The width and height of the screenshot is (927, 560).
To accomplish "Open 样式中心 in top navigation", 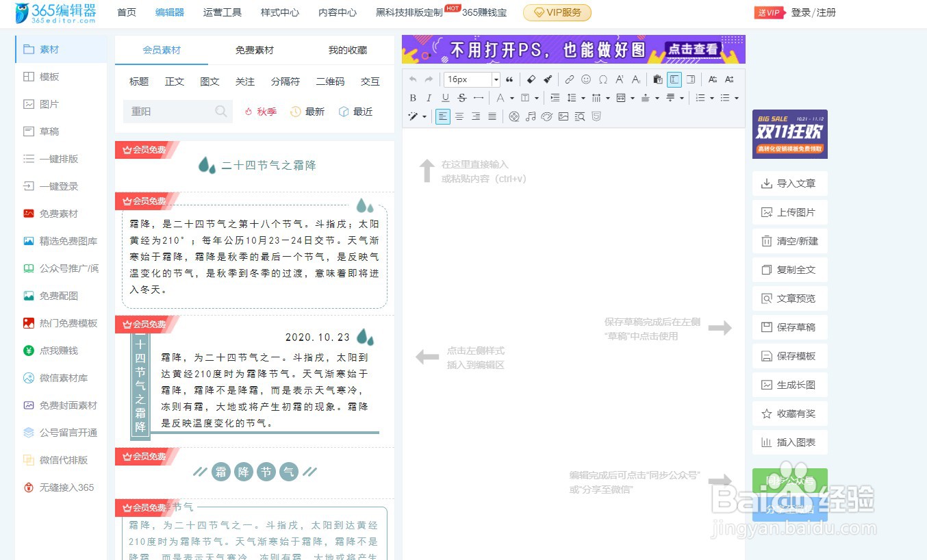I will [x=280, y=12].
